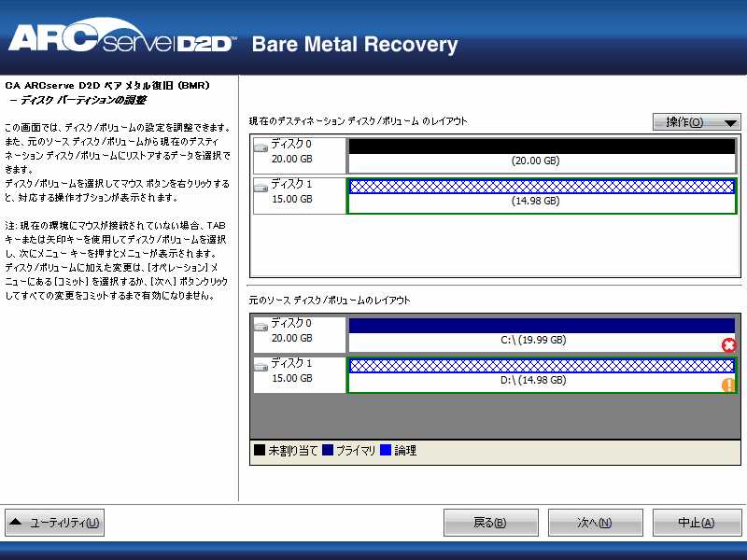Click the red error icon on C:\ volume
The width and height of the screenshot is (747, 560).
point(728,344)
